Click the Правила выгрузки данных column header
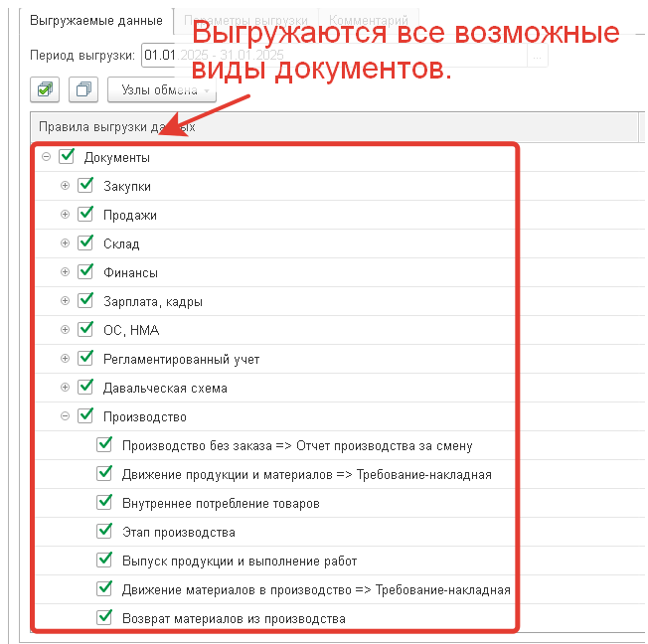648x644 pixels. [334, 127]
